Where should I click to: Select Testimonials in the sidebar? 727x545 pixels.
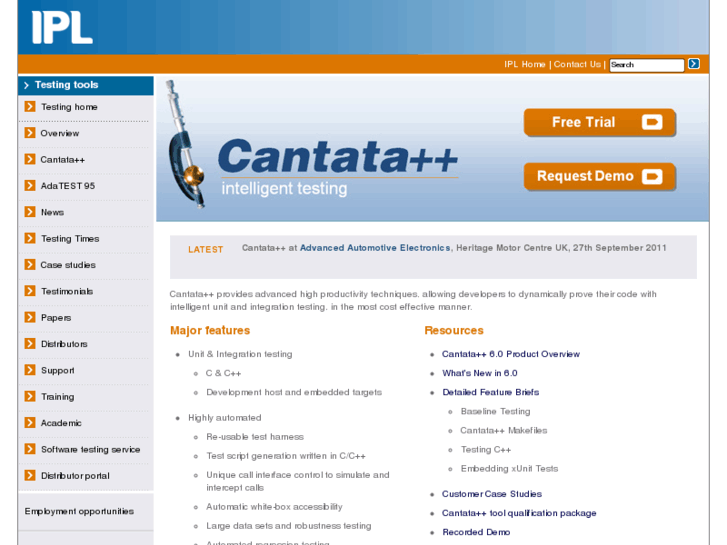[x=67, y=292]
